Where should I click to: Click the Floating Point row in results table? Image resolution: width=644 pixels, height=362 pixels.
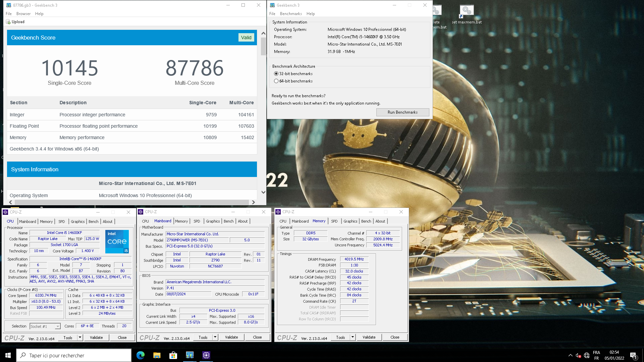pyautogui.click(x=132, y=126)
